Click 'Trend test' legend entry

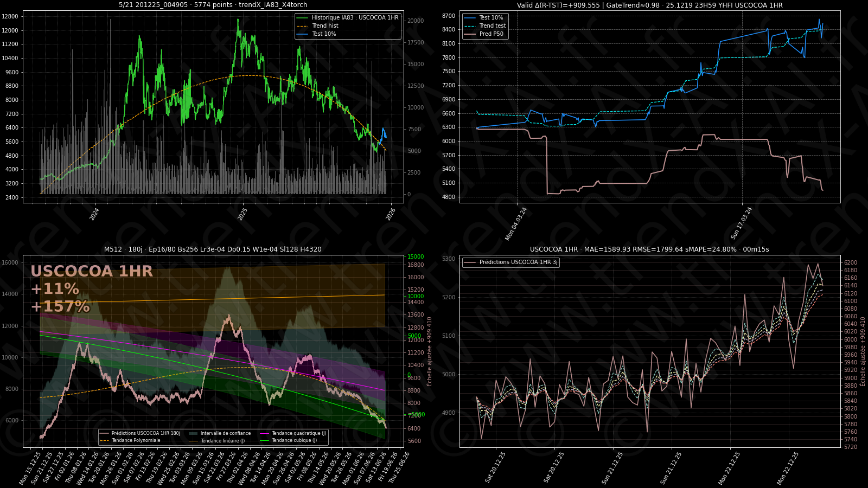[492, 26]
